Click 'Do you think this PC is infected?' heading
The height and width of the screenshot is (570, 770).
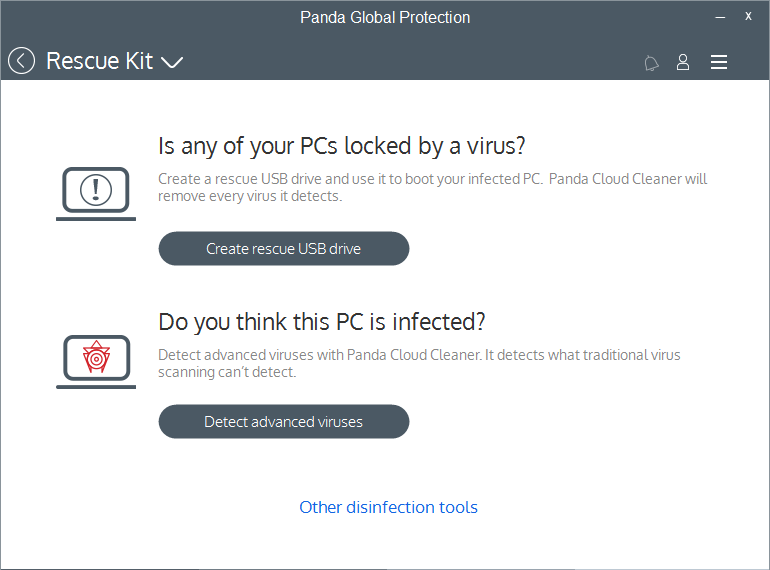(x=322, y=322)
